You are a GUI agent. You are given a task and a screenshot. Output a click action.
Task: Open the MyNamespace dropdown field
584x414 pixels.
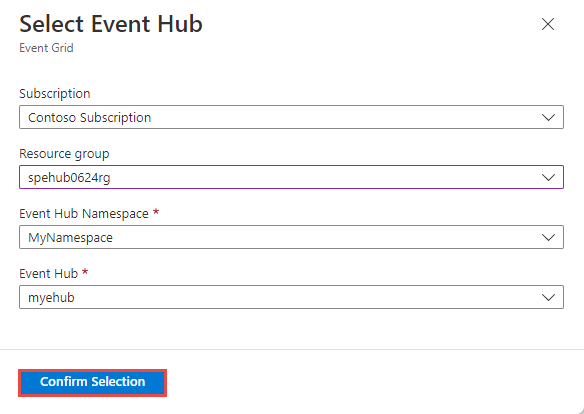pos(291,237)
